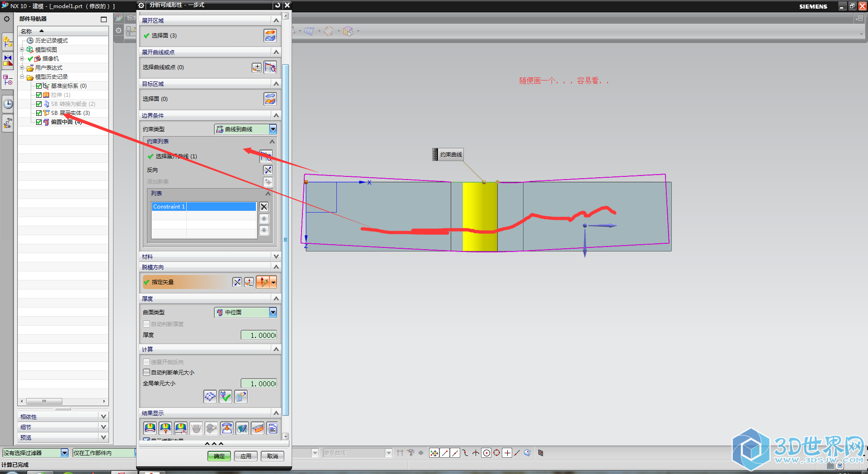Collapse the 结果显示 section

click(x=276, y=413)
